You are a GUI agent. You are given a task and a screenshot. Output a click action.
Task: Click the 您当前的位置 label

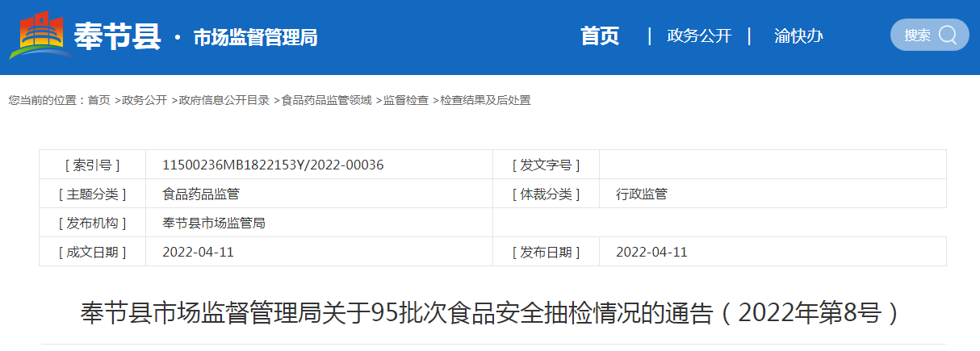[x=47, y=100]
